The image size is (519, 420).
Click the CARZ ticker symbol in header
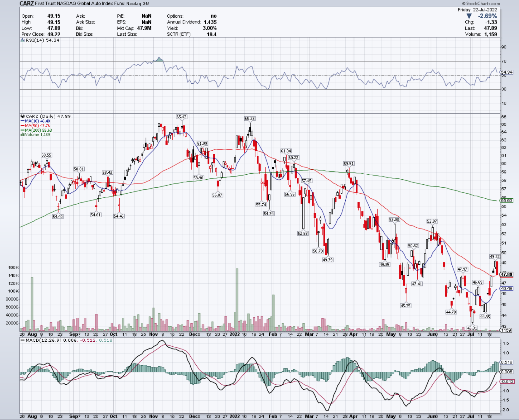(27, 3)
